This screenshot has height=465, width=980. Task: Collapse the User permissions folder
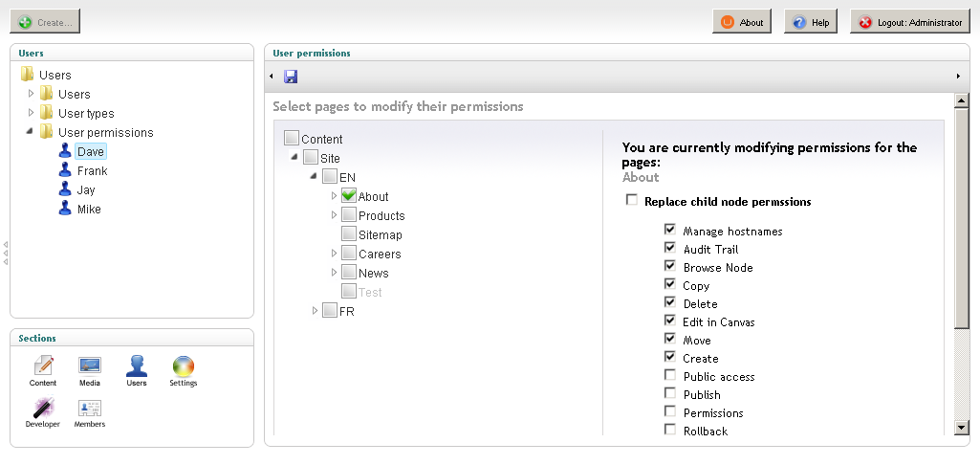30,132
